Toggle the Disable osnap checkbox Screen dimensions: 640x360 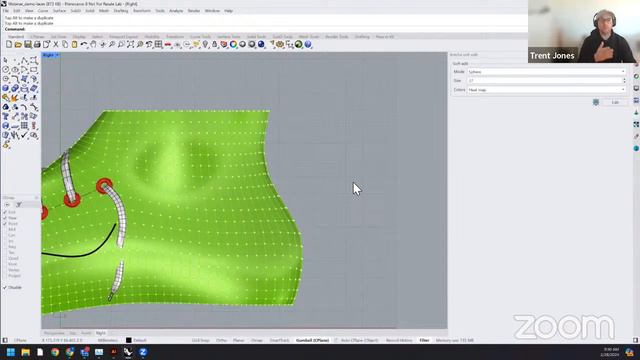[5, 287]
